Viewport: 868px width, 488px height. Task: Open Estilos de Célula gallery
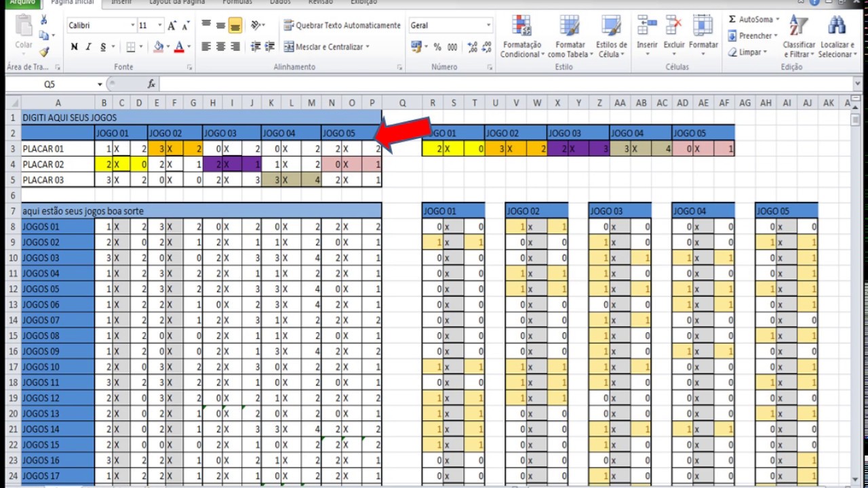click(x=611, y=37)
